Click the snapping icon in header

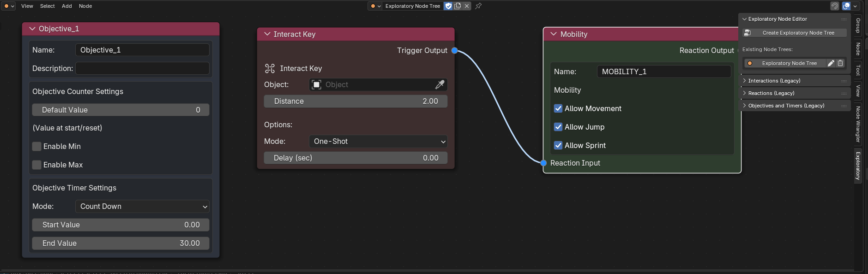(x=834, y=6)
